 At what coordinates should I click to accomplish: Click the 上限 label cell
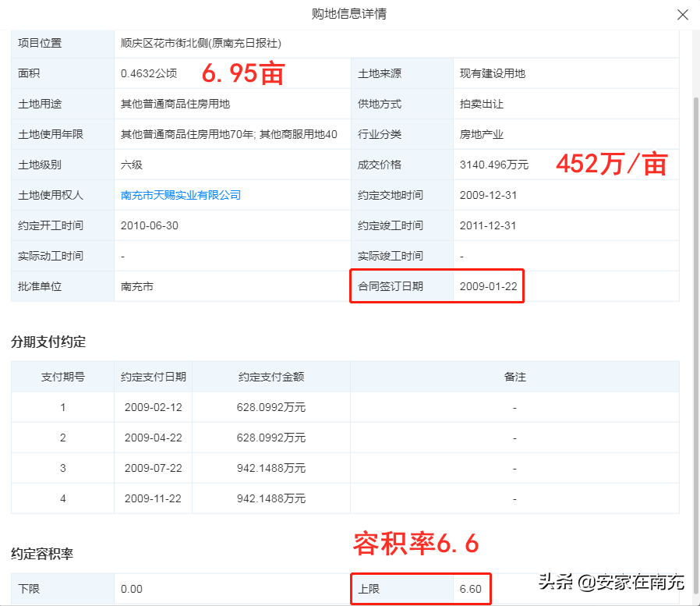(401, 589)
